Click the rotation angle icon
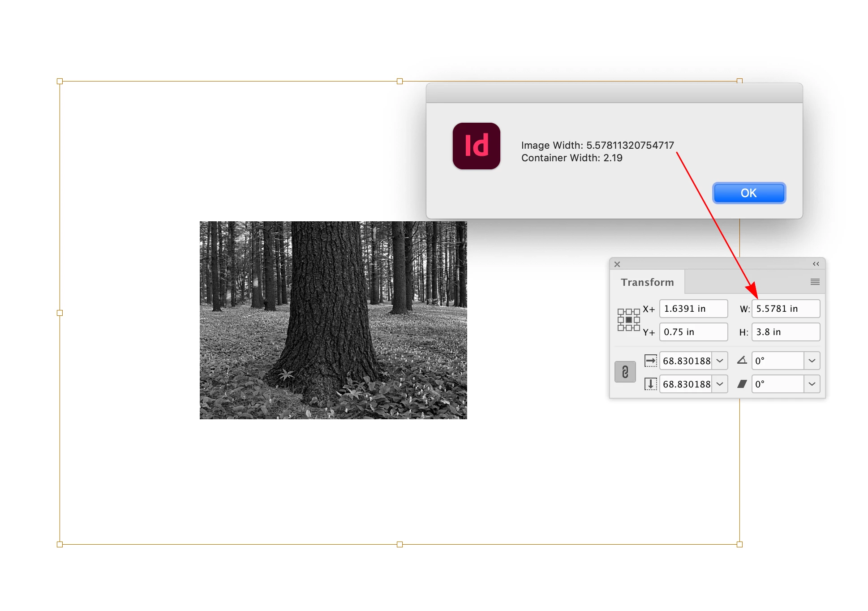 pyautogui.click(x=742, y=360)
